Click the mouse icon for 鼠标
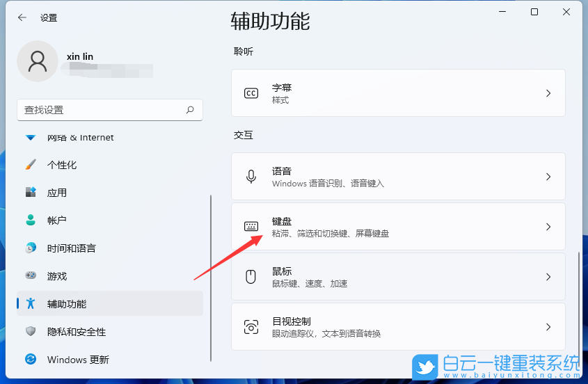 (251, 277)
